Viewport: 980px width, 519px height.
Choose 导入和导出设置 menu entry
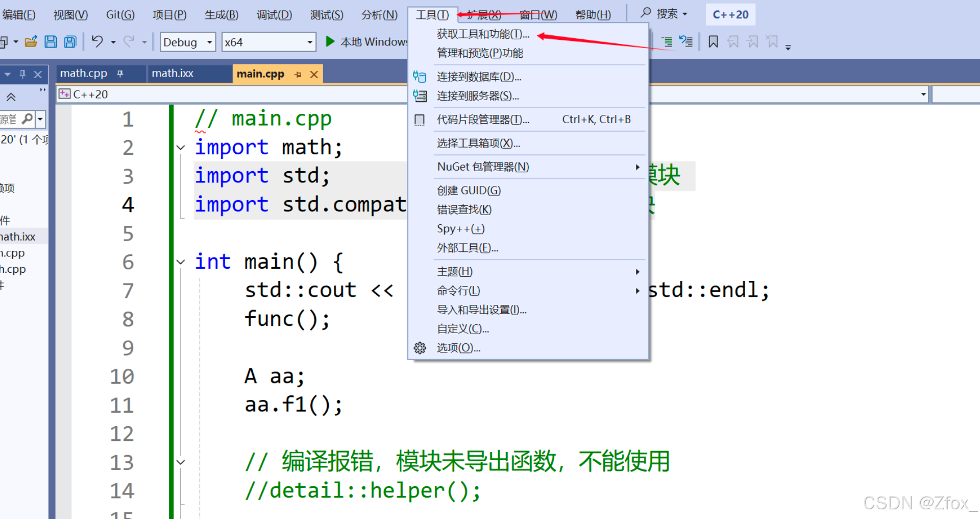point(528,310)
